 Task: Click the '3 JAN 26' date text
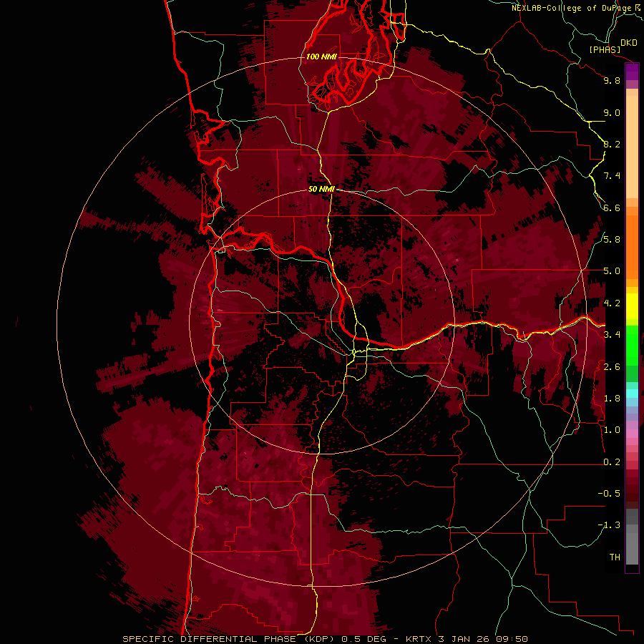[x=465, y=639]
